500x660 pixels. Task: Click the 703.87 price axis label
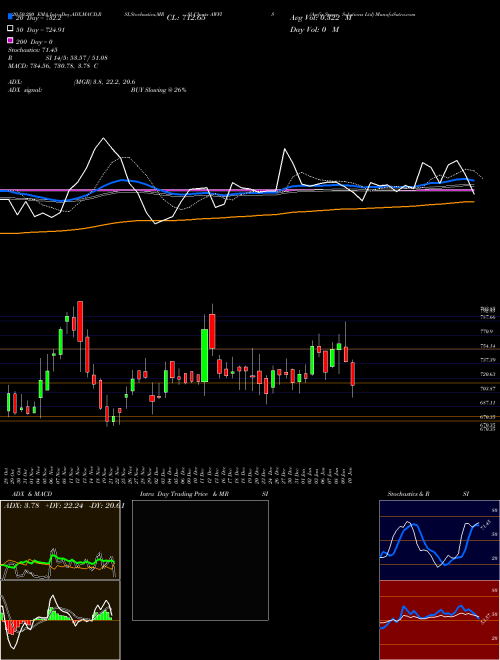pos(488,389)
